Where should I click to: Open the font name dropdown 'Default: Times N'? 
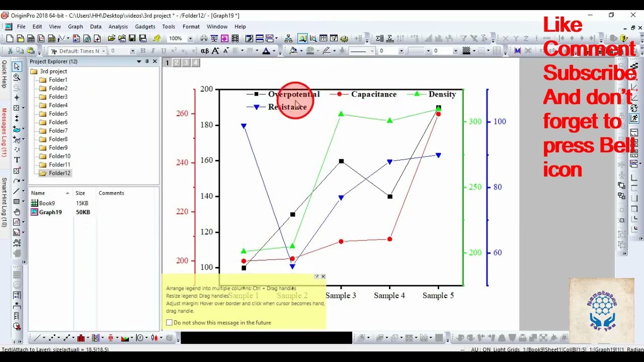point(104,51)
